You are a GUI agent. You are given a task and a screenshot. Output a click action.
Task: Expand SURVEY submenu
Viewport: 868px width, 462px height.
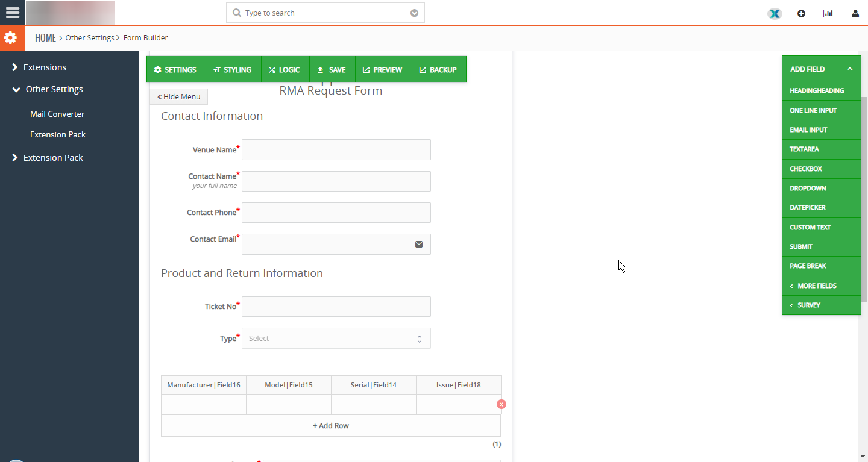coord(822,305)
